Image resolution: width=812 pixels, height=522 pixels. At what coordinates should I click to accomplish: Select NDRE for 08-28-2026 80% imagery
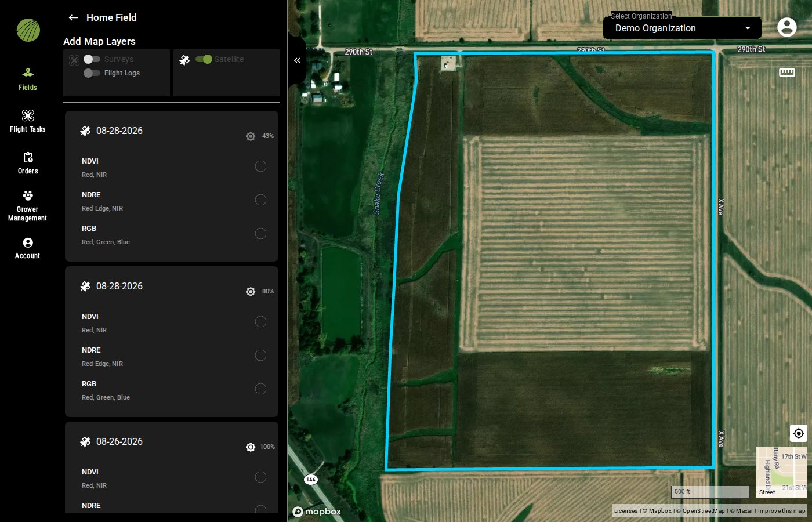coord(261,356)
